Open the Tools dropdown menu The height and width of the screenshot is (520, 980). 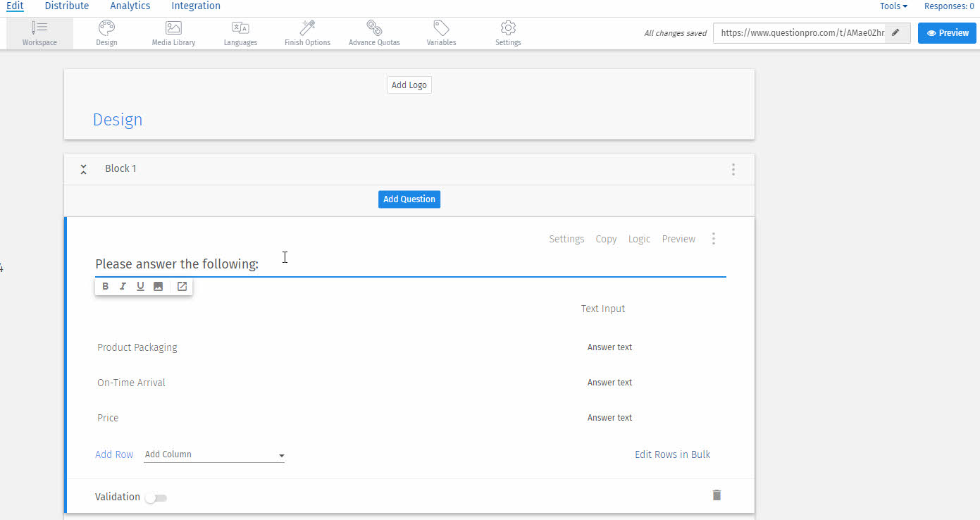click(x=893, y=6)
